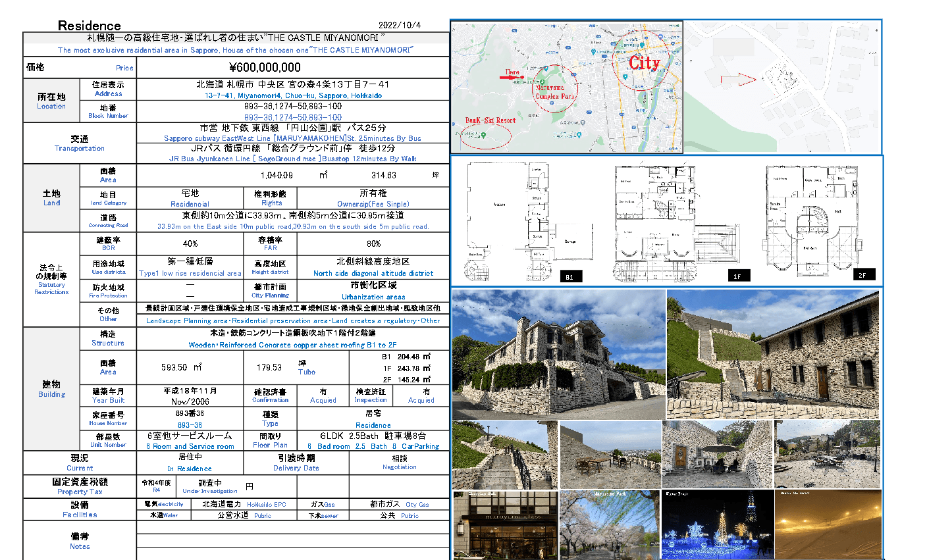This screenshot has width=927, height=560.
Task: Click the Block Number value 893-36,1274-50,893-100
Action: 293,117
